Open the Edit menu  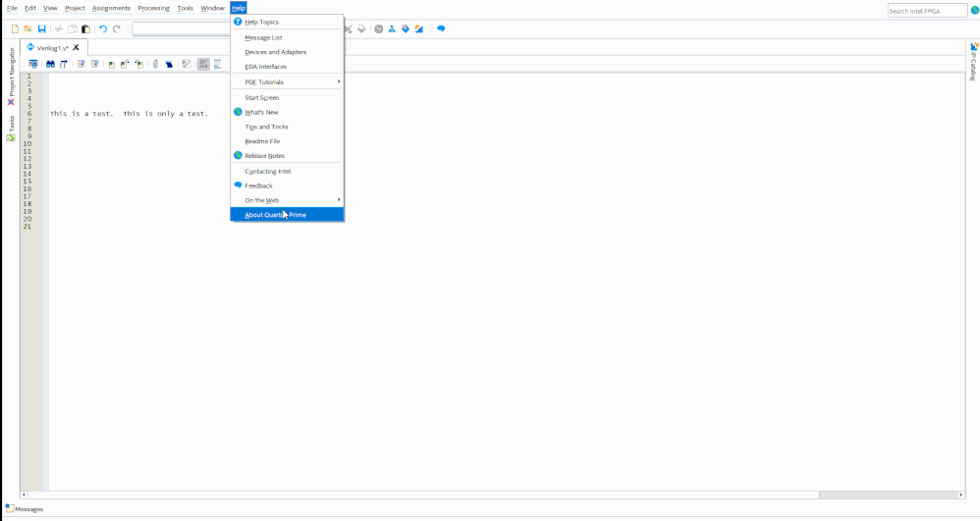pyautogui.click(x=30, y=8)
